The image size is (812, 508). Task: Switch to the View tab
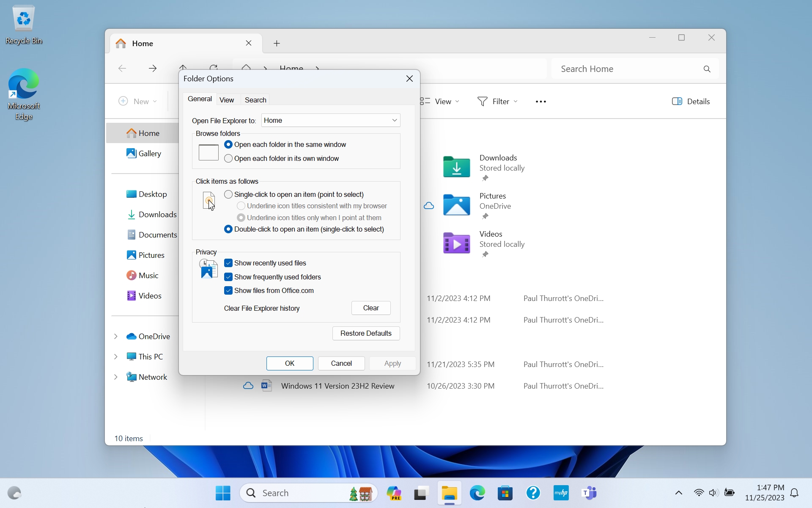(227, 100)
